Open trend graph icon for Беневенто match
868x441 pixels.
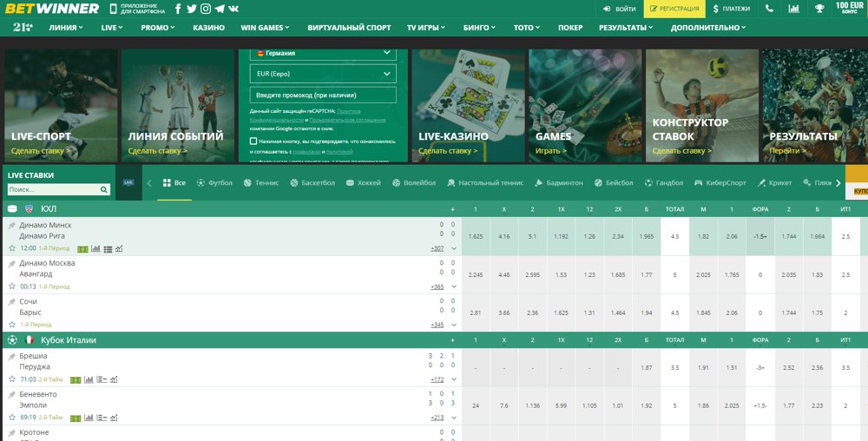114,418
